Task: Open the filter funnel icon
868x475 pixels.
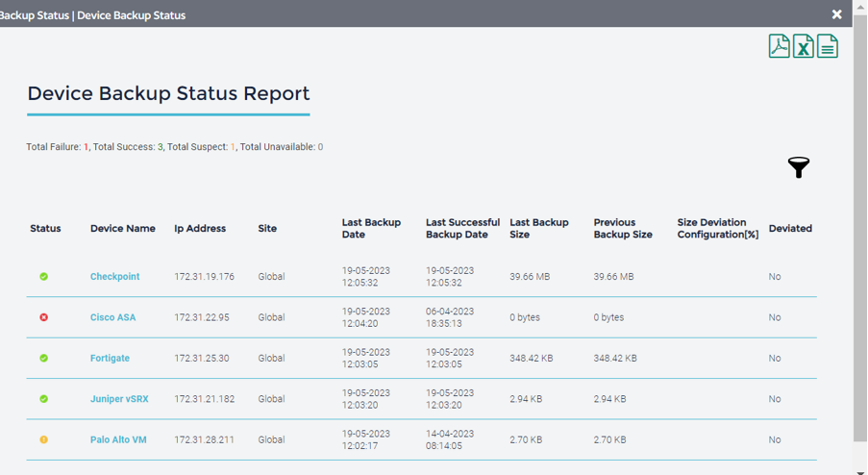Action: (799, 167)
